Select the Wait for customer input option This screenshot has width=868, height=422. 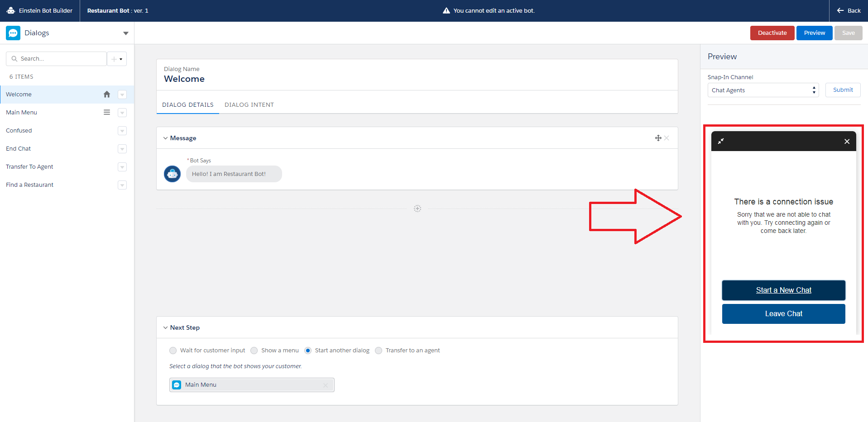[173, 350]
